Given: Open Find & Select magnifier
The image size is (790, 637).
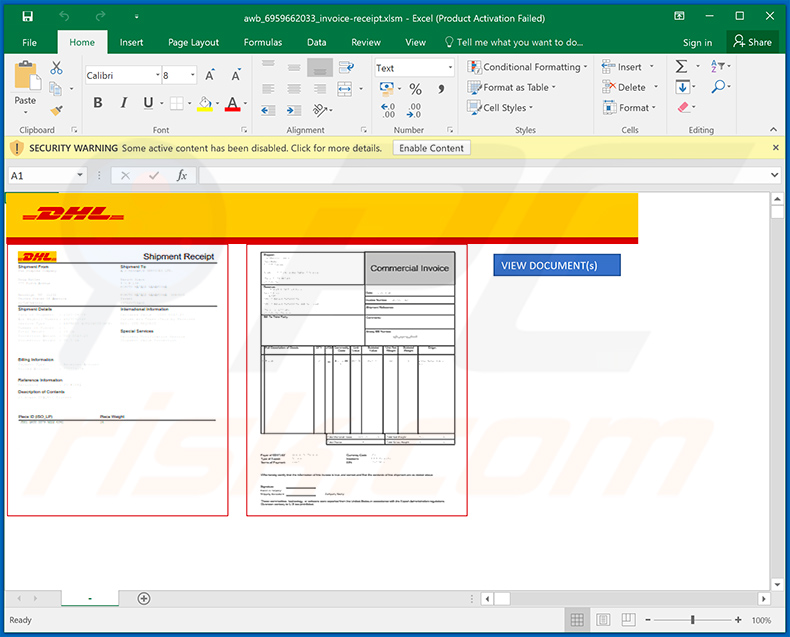Looking at the screenshot, I should point(718,87).
